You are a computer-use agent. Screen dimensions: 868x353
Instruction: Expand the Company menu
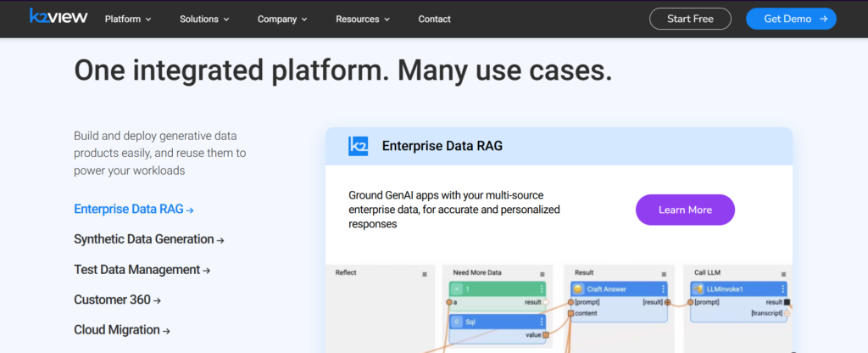282,19
